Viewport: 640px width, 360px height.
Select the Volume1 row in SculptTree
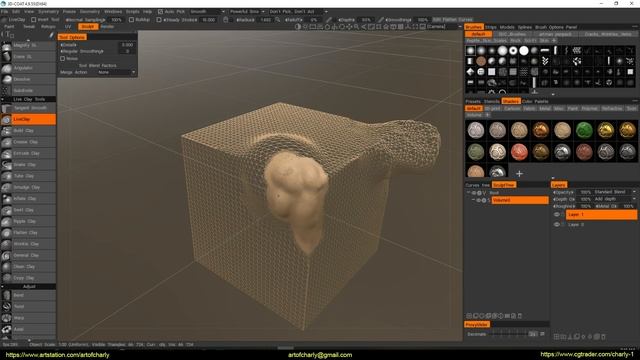click(x=520, y=200)
